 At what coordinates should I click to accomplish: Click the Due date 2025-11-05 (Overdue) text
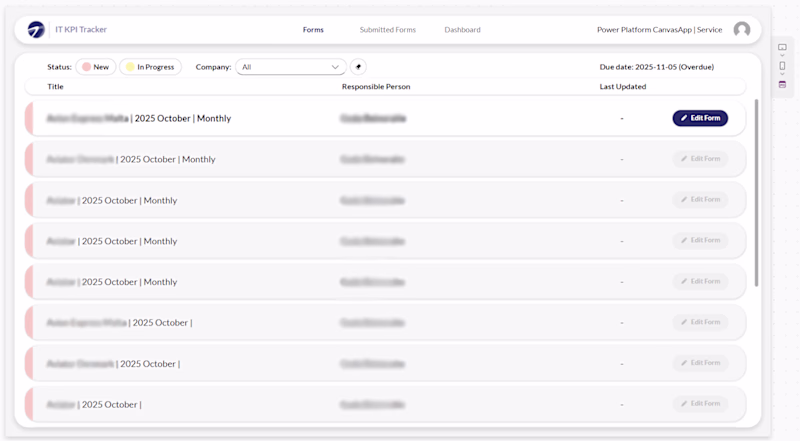click(x=657, y=67)
